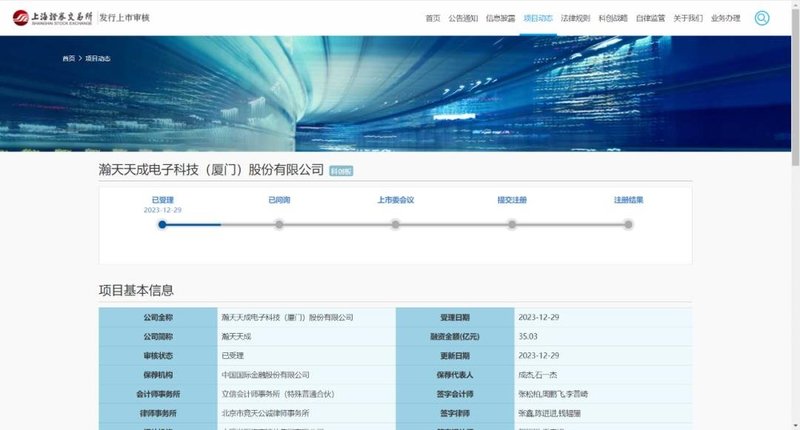Click the 项目基本信息 section heading
The image size is (800, 430).
(136, 290)
